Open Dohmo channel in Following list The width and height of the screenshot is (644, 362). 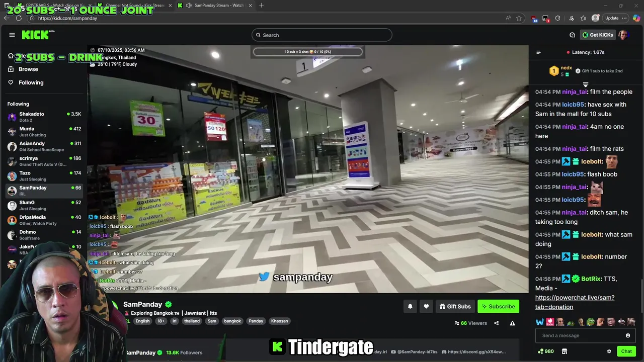coord(44,235)
